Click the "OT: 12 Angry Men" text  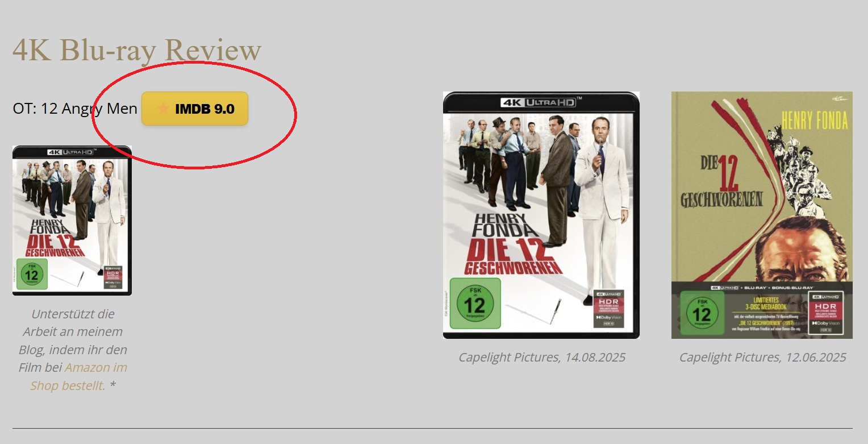[x=75, y=109]
